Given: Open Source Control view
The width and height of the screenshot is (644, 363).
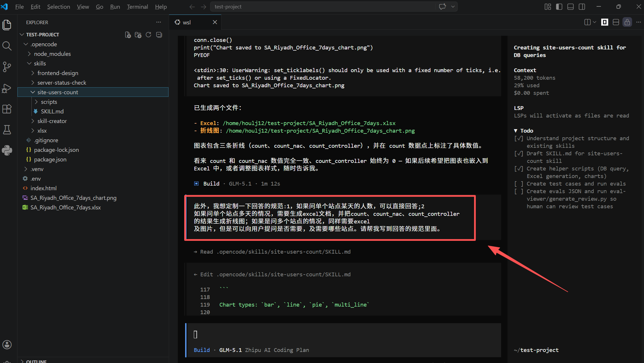Looking at the screenshot, I should (7, 67).
